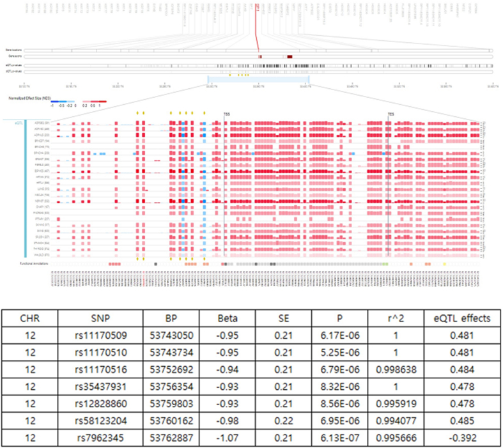Select the rs11170509 table cell
This screenshot has width=503, height=448.
[100, 336]
